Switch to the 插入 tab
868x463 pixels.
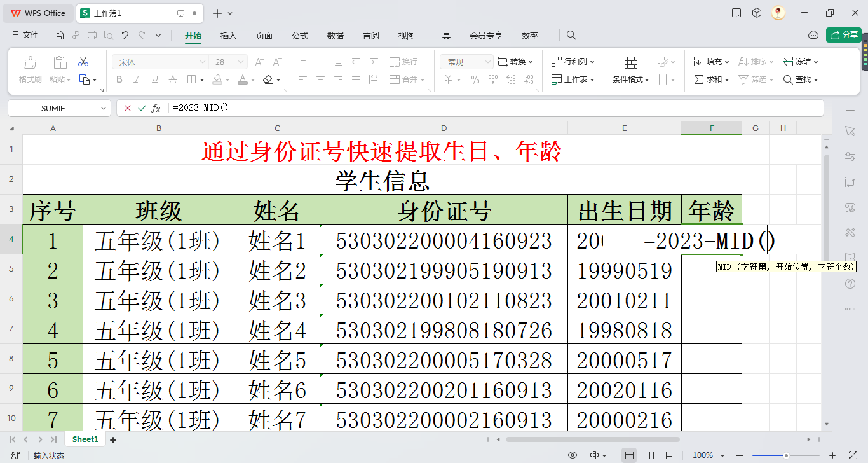[229, 36]
